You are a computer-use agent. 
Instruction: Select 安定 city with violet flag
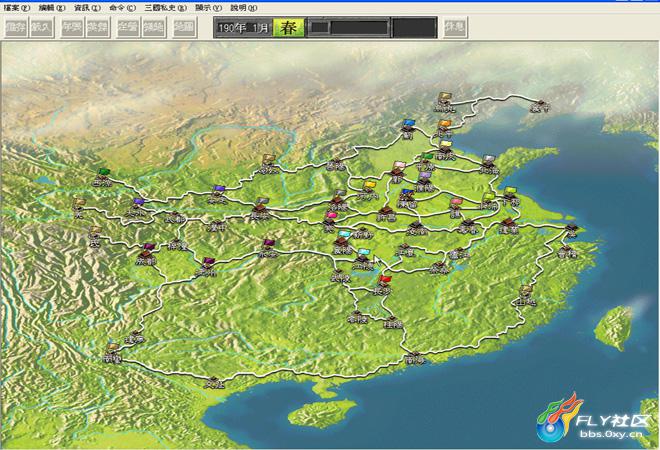click(x=218, y=195)
